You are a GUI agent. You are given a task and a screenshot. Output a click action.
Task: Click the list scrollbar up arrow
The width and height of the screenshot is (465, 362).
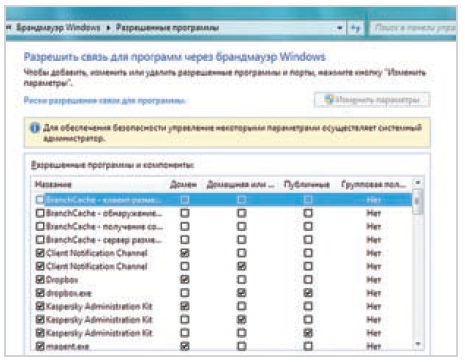418,183
